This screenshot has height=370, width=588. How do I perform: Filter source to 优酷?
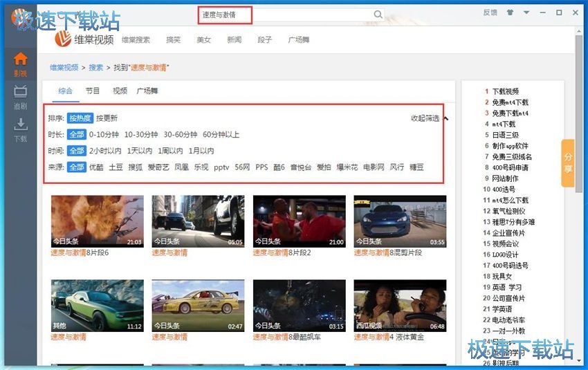coord(96,167)
